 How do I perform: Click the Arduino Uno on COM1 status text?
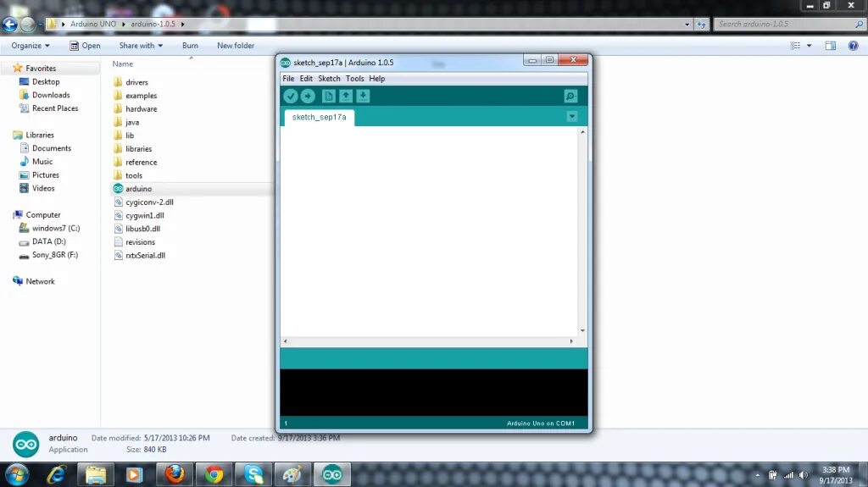(x=540, y=423)
